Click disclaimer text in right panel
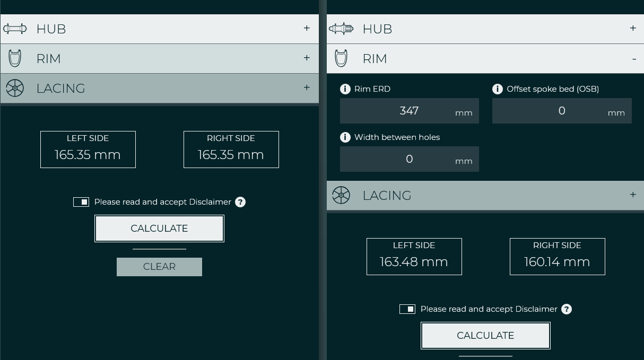 coord(489,309)
